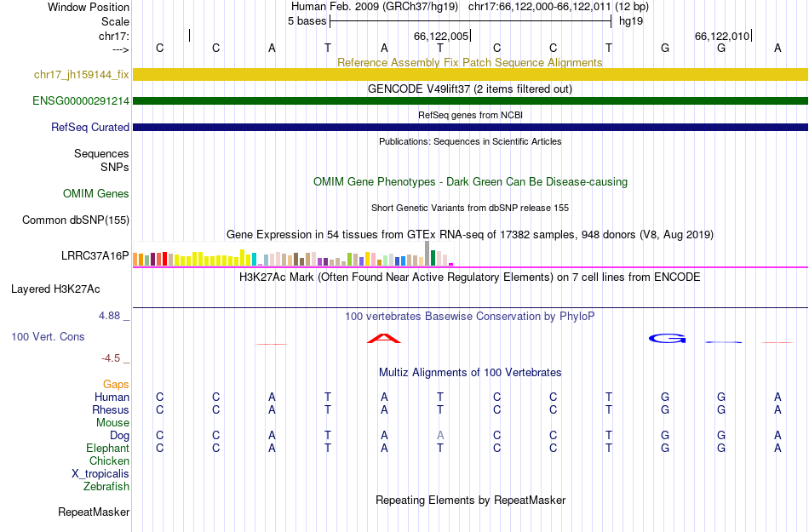Open Repeating Elements by RepeatMasker title

(x=471, y=500)
